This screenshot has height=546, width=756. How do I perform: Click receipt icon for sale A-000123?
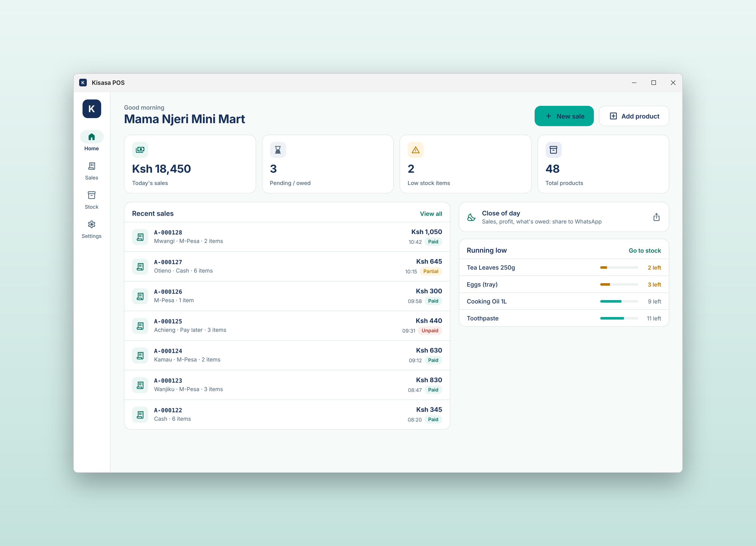pyautogui.click(x=140, y=385)
